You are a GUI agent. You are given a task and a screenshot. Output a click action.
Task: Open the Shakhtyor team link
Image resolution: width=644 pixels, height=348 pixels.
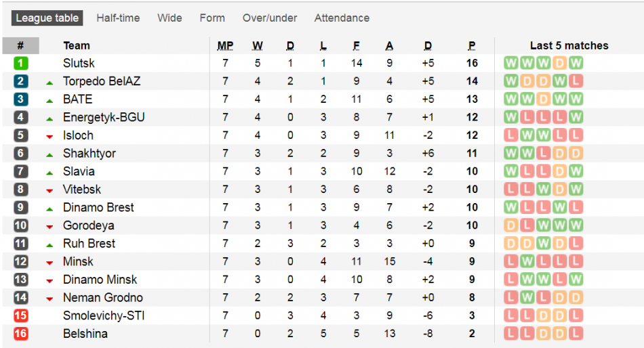click(89, 153)
